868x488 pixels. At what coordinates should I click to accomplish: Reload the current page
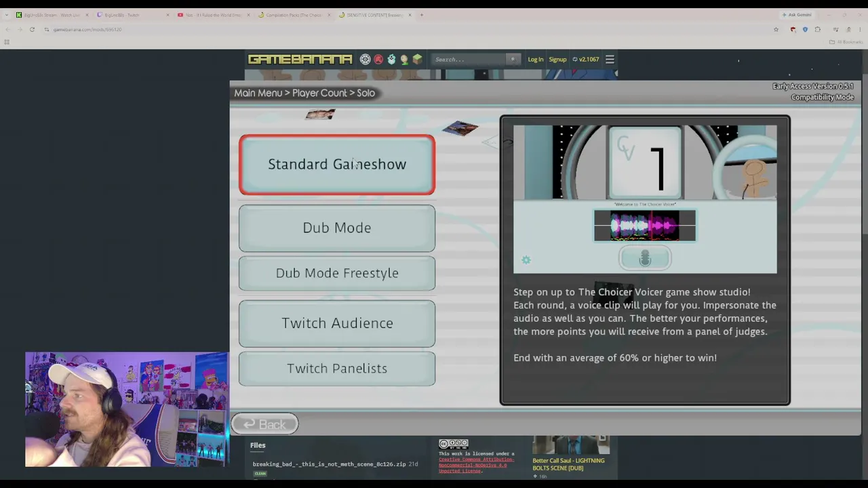tap(32, 30)
